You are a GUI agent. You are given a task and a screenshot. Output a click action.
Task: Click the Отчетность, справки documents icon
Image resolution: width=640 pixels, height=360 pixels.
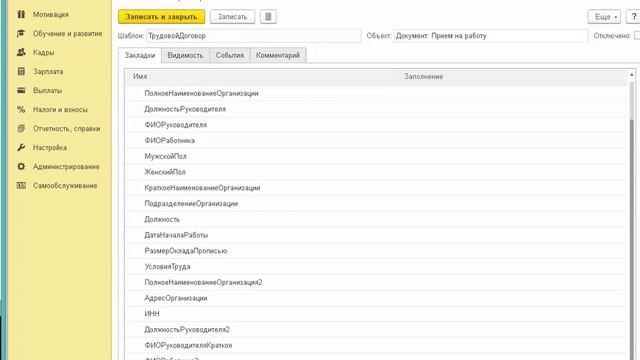point(21,129)
